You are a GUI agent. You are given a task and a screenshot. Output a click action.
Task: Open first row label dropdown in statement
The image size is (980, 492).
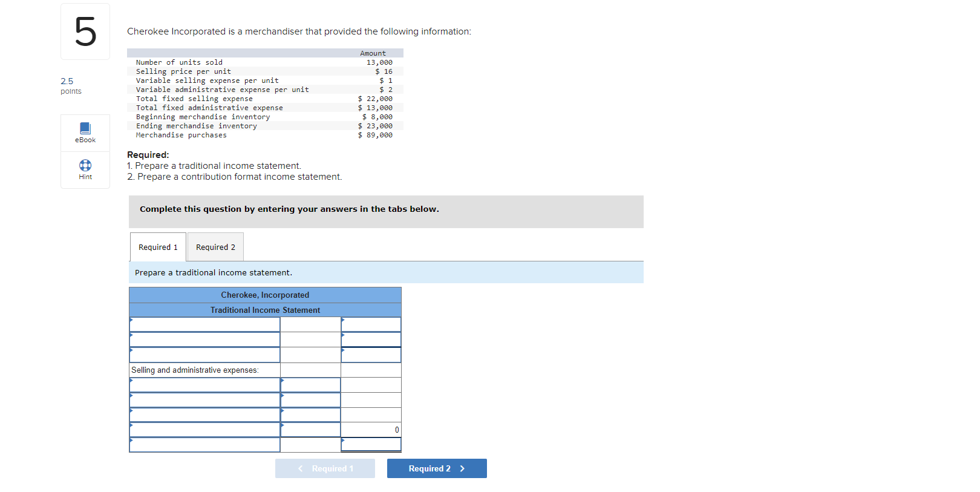pos(204,324)
